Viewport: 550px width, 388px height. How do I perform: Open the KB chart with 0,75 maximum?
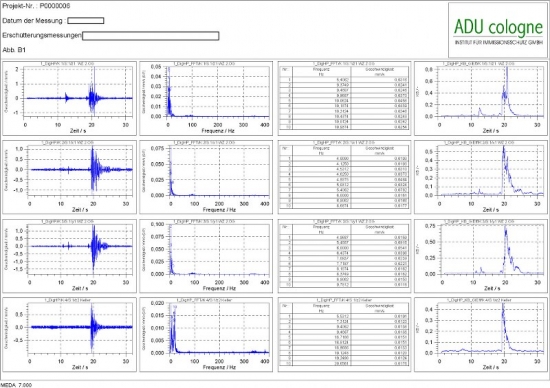pyautogui.click(x=481, y=256)
